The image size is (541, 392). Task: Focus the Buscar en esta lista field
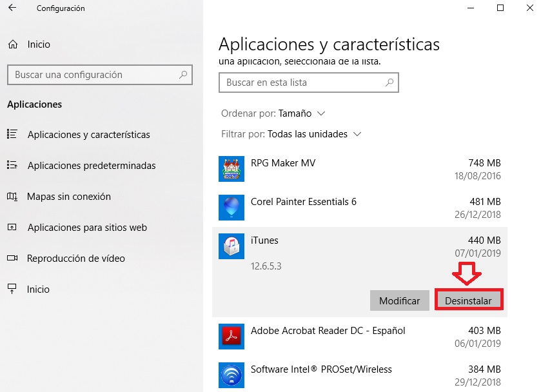tap(309, 83)
